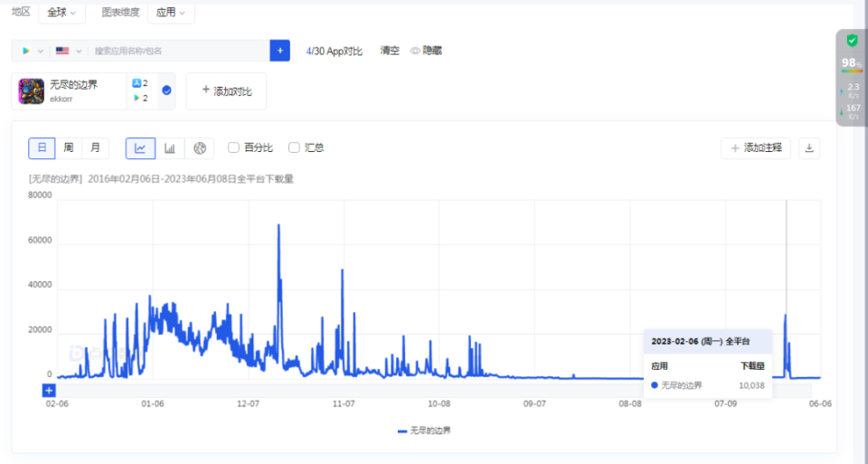Enable the 汇总 checkbox
Viewport: 868px width, 464px height.
click(294, 147)
